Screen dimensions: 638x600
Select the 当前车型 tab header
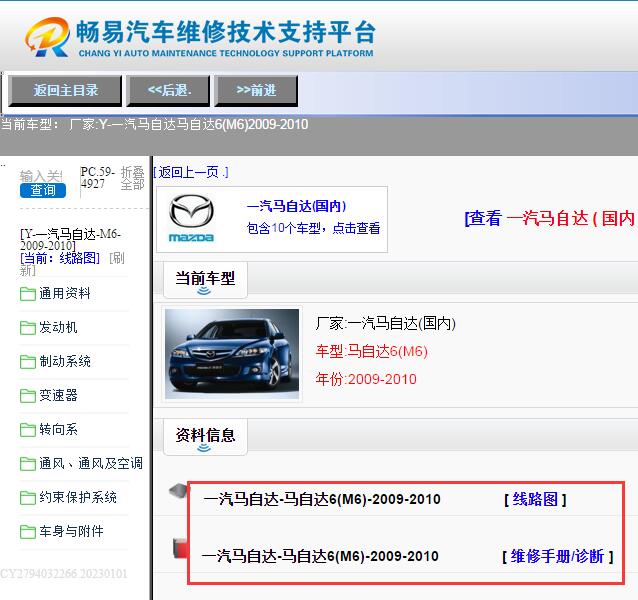[x=205, y=280]
